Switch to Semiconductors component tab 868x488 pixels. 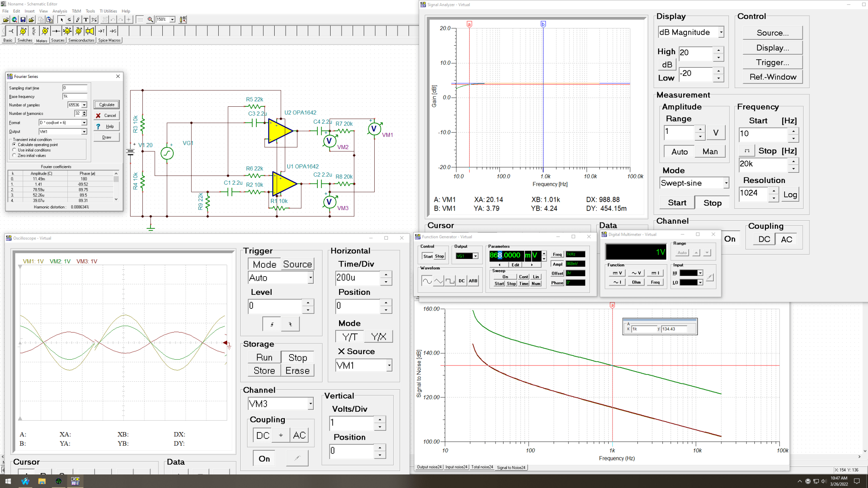tap(81, 40)
